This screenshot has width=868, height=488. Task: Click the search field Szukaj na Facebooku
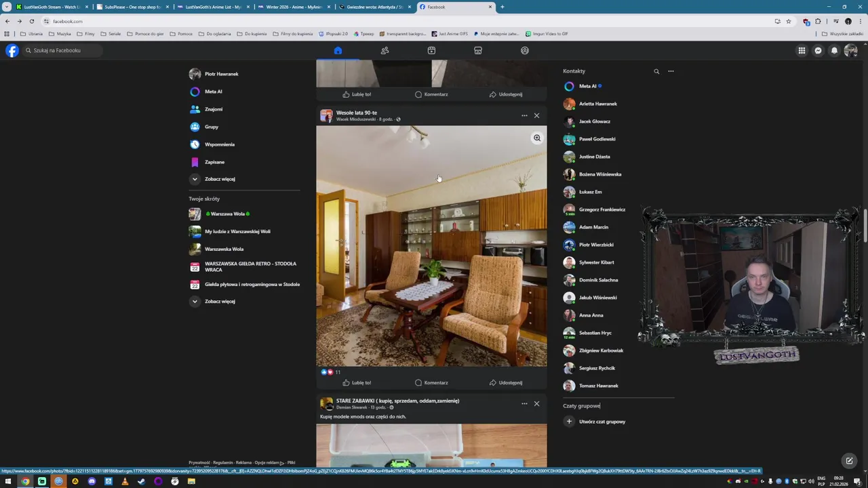click(62, 50)
